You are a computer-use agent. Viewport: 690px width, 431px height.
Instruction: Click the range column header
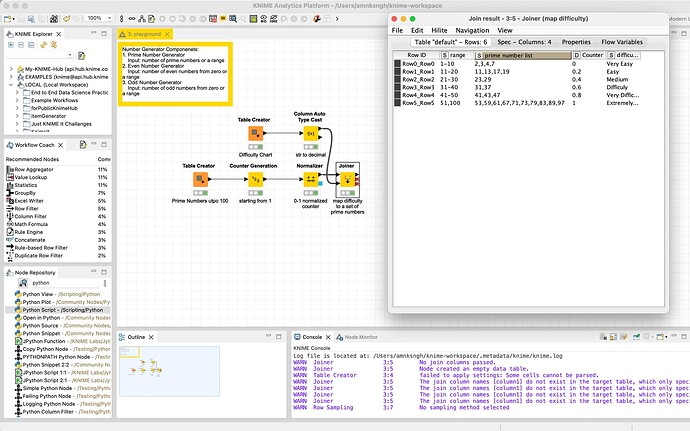(457, 55)
